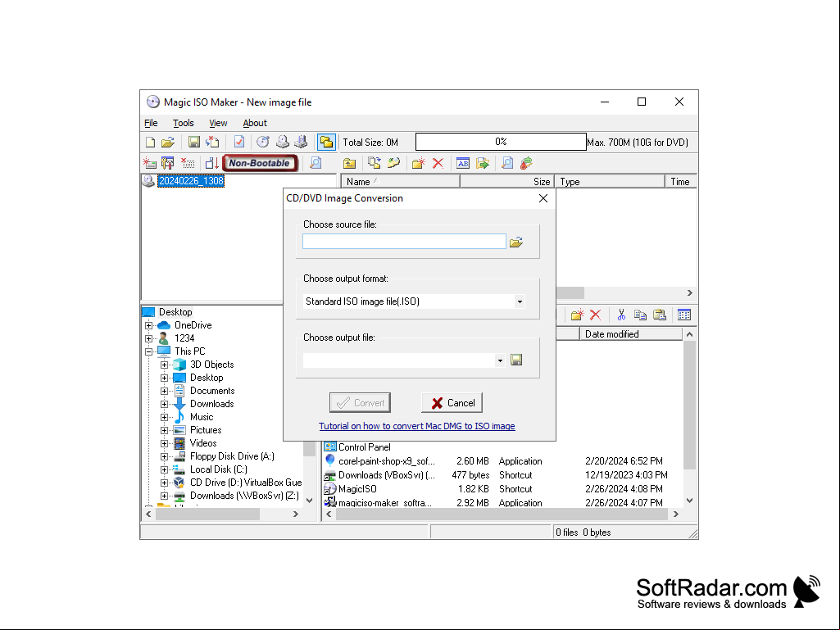This screenshot has width=840, height=630.
Task: Click the red and green icon after the magnifier
Action: pyautogui.click(x=527, y=163)
